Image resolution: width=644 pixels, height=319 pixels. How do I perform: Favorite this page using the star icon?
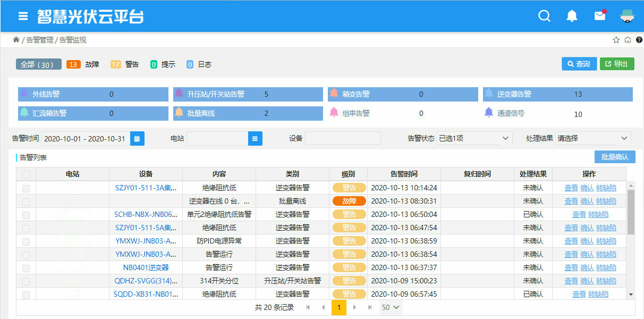coord(616,39)
